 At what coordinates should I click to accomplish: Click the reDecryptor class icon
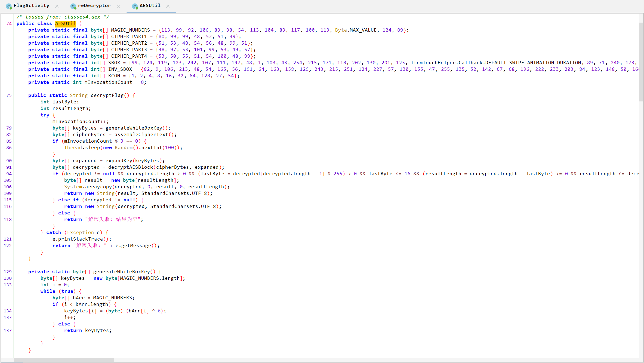73,6
